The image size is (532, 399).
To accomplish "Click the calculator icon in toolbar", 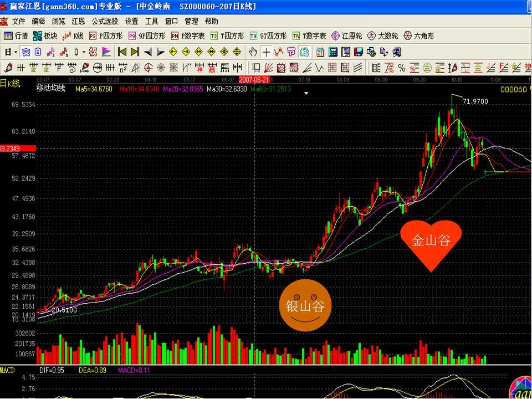I will (333, 52).
